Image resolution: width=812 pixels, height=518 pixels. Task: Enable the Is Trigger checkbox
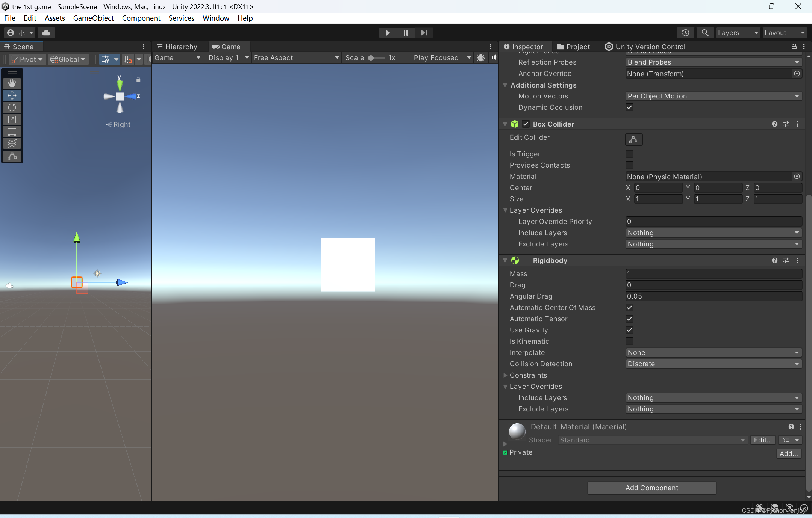[630, 154]
